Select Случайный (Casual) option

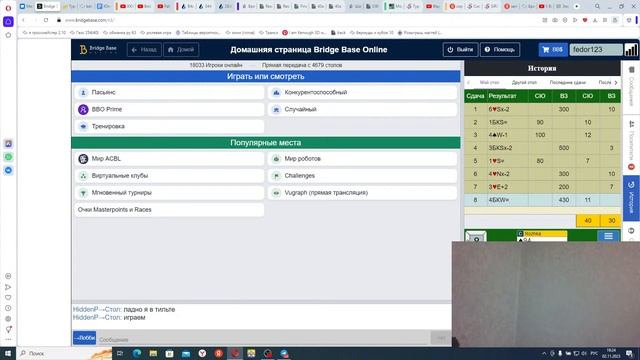click(362, 109)
